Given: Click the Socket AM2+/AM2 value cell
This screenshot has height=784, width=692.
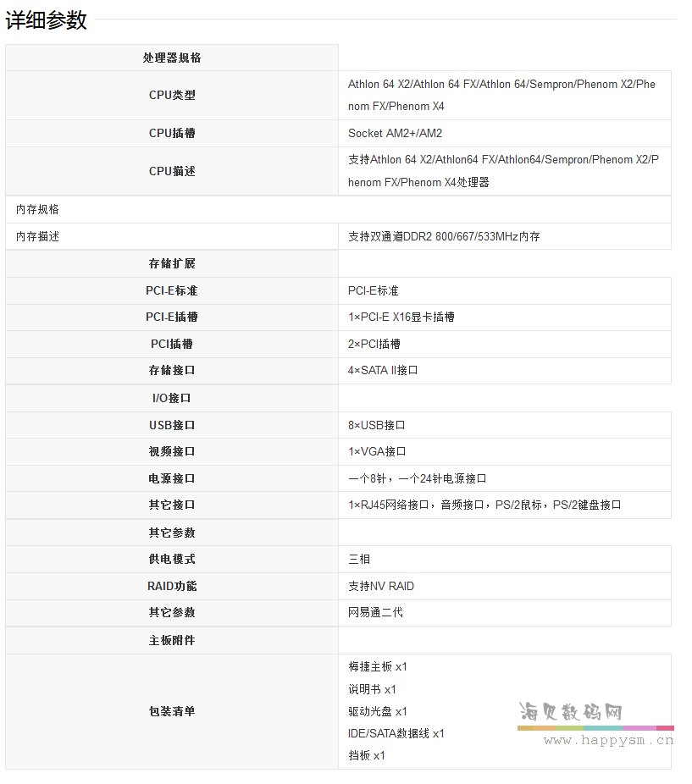Looking at the screenshot, I should coord(394,133).
